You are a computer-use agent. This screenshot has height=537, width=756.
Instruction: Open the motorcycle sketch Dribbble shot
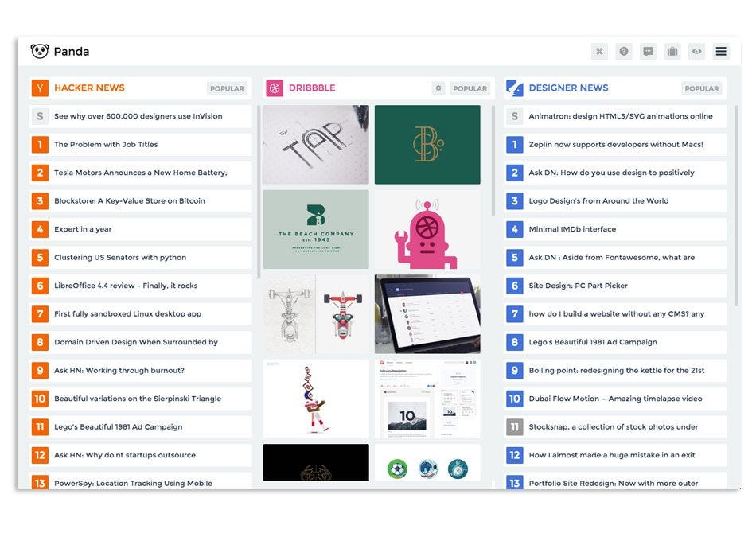tap(316, 314)
